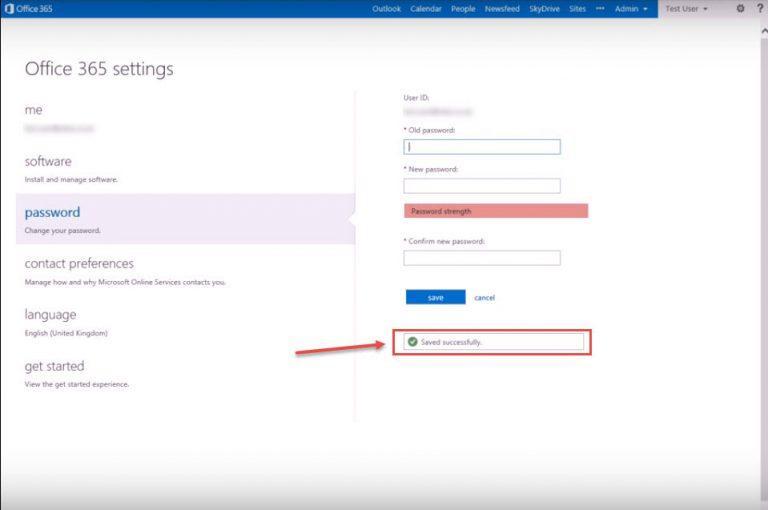Screen dimensions: 768x510
Task: Select the Confirm new password field
Action: (482, 258)
